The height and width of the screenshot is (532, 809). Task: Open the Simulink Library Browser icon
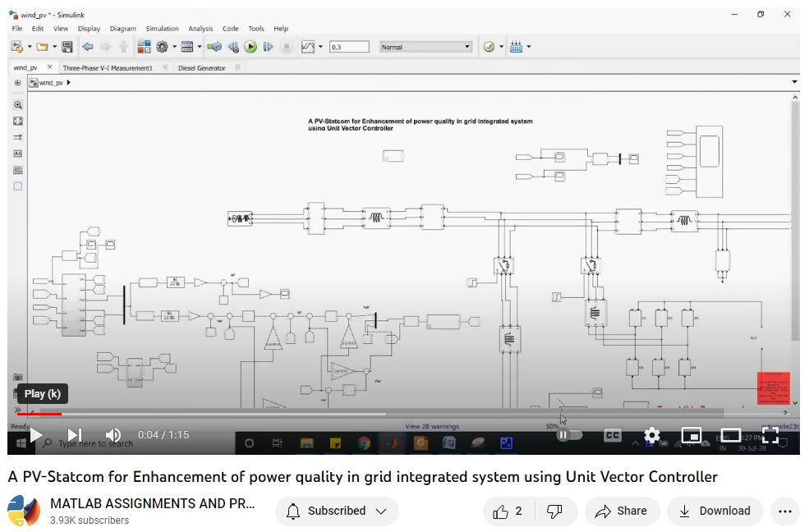[x=144, y=47]
